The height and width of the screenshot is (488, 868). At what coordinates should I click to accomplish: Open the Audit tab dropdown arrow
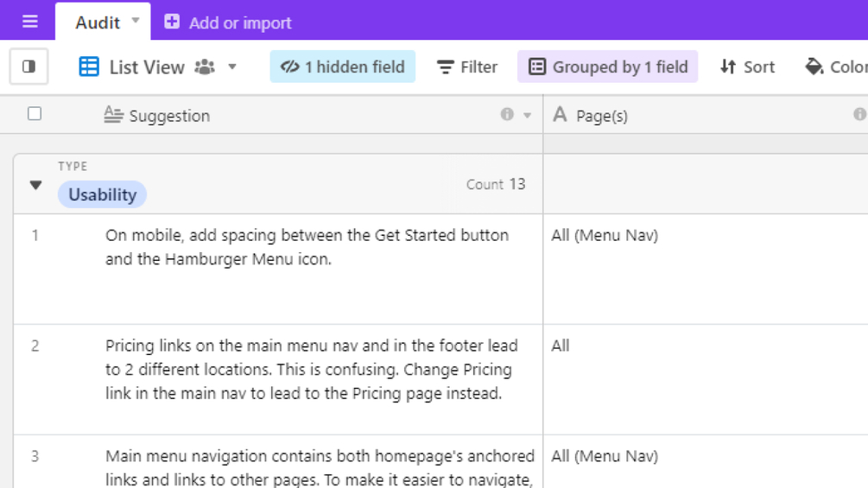tap(136, 21)
